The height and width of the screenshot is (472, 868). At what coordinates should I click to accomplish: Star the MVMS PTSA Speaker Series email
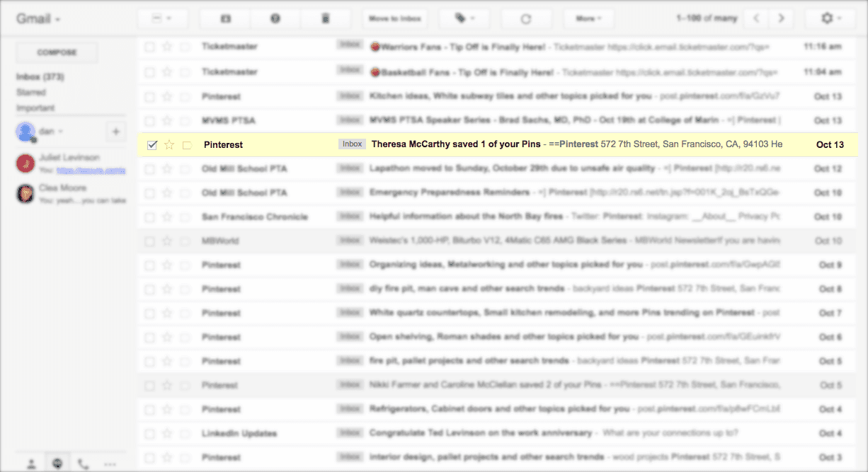(167, 120)
